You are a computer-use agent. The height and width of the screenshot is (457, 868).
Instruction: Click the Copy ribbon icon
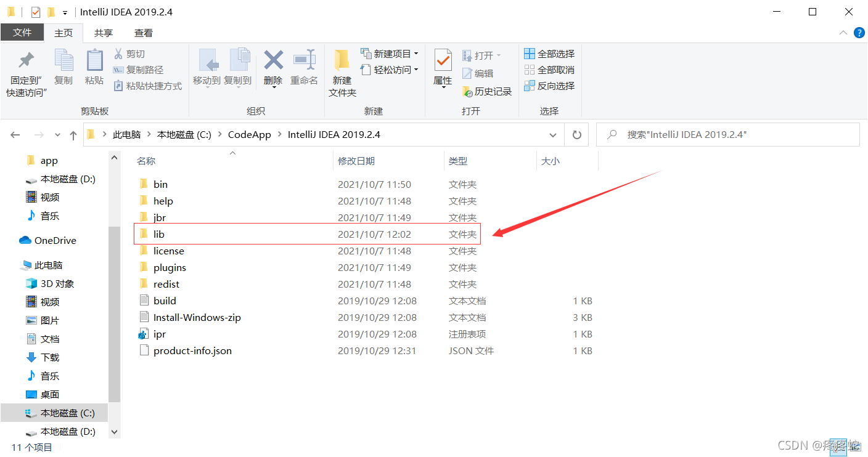63,67
